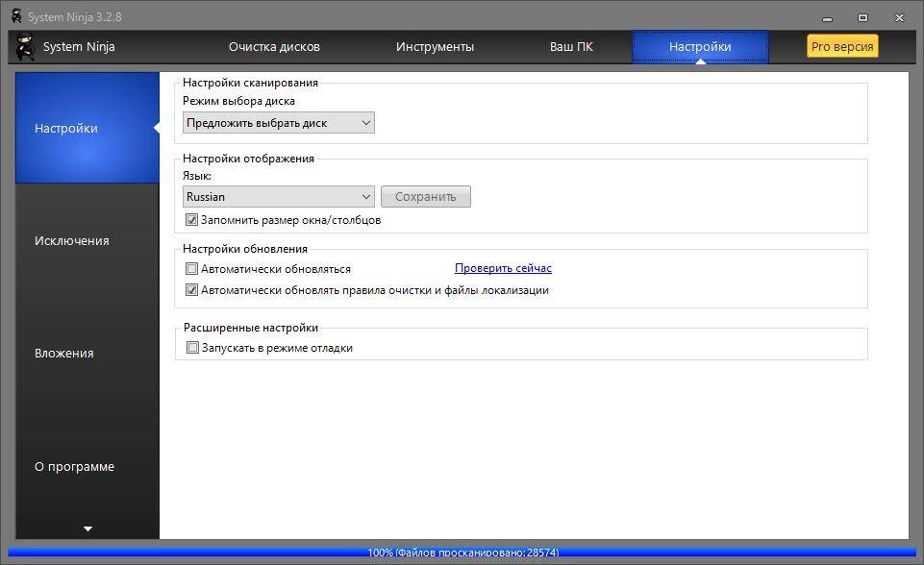This screenshot has width=924, height=565.
Task: Click the sidebar scroll-down arrow
Action: pos(87,528)
